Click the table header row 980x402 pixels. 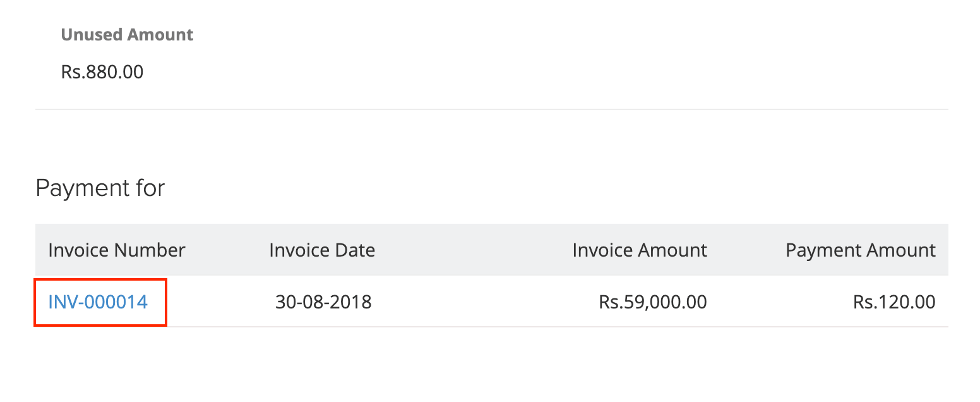(490, 250)
